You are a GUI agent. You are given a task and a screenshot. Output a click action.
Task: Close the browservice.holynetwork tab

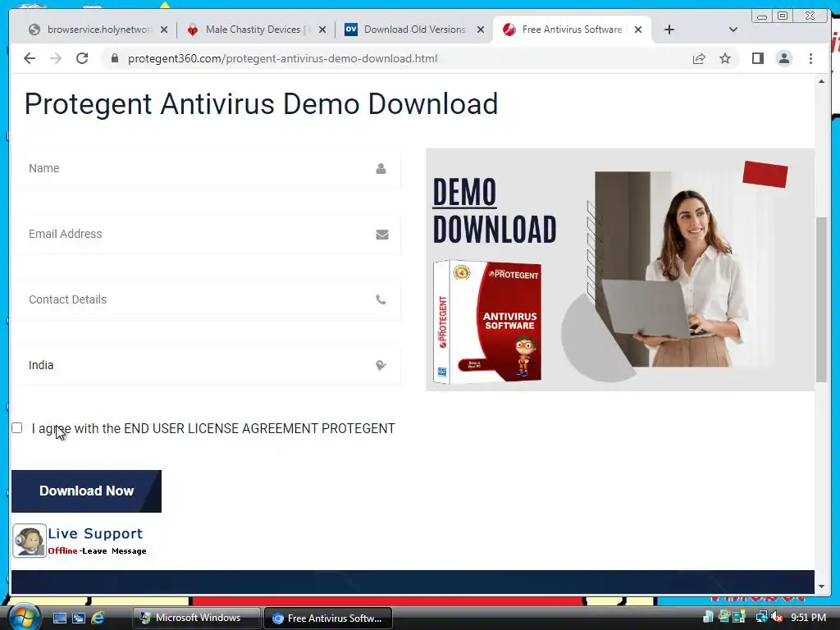click(164, 30)
